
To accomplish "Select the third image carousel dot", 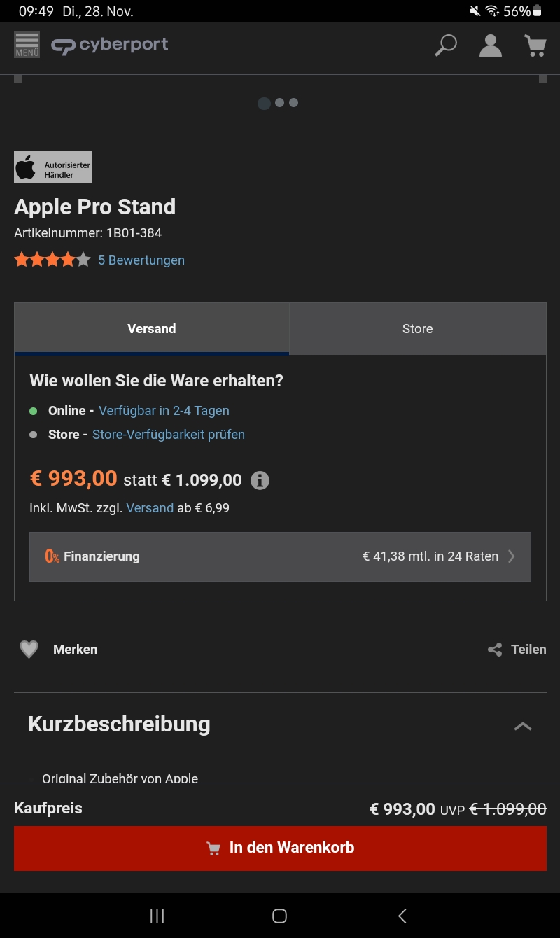I will pyautogui.click(x=293, y=102).
